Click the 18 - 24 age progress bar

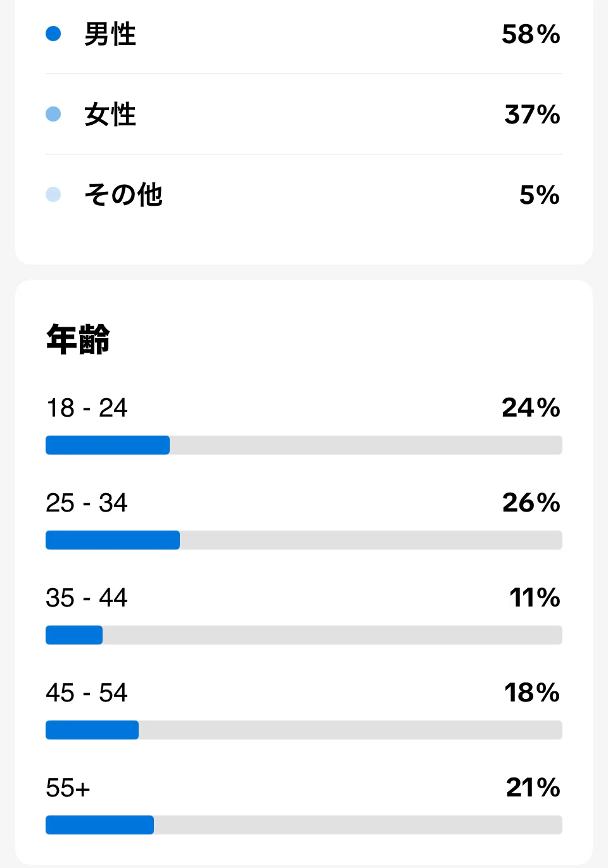304,445
